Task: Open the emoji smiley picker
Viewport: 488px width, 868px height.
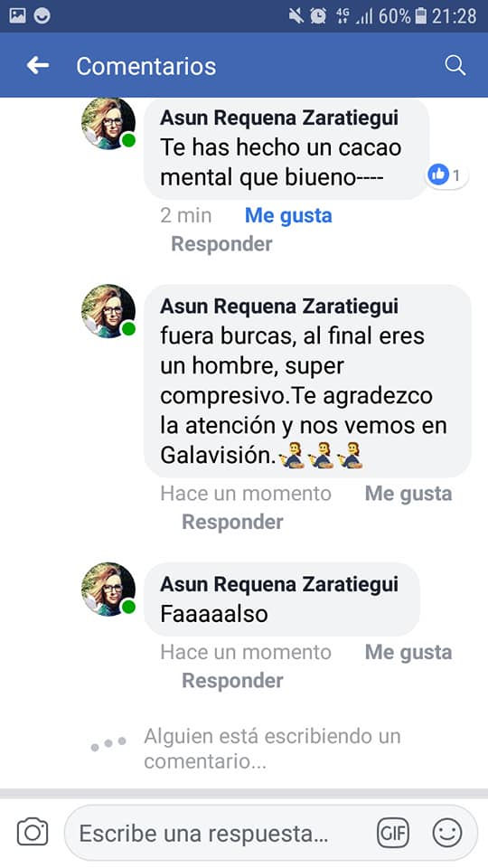Action: point(447,833)
